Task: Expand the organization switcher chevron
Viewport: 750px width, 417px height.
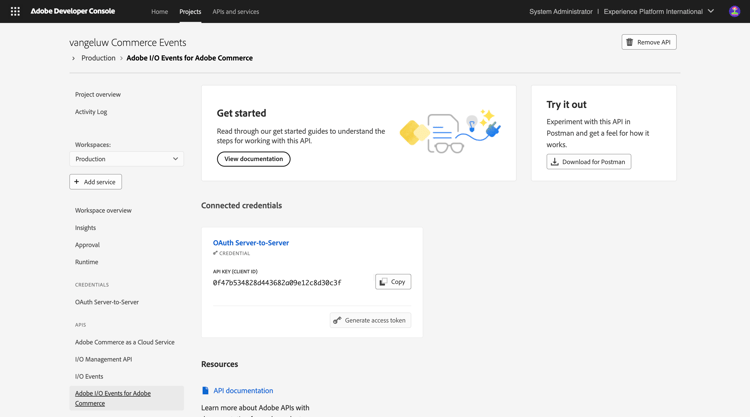Action: (711, 11)
